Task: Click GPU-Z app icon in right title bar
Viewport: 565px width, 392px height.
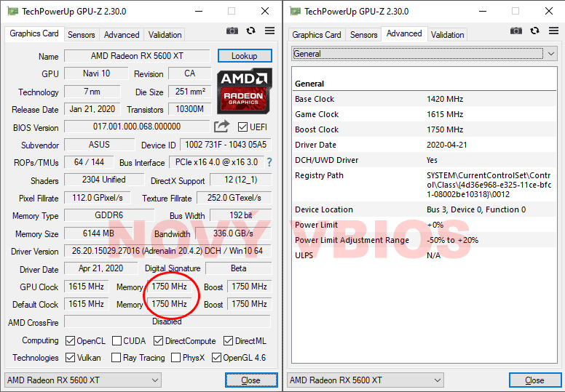Action: pyautogui.click(x=296, y=12)
